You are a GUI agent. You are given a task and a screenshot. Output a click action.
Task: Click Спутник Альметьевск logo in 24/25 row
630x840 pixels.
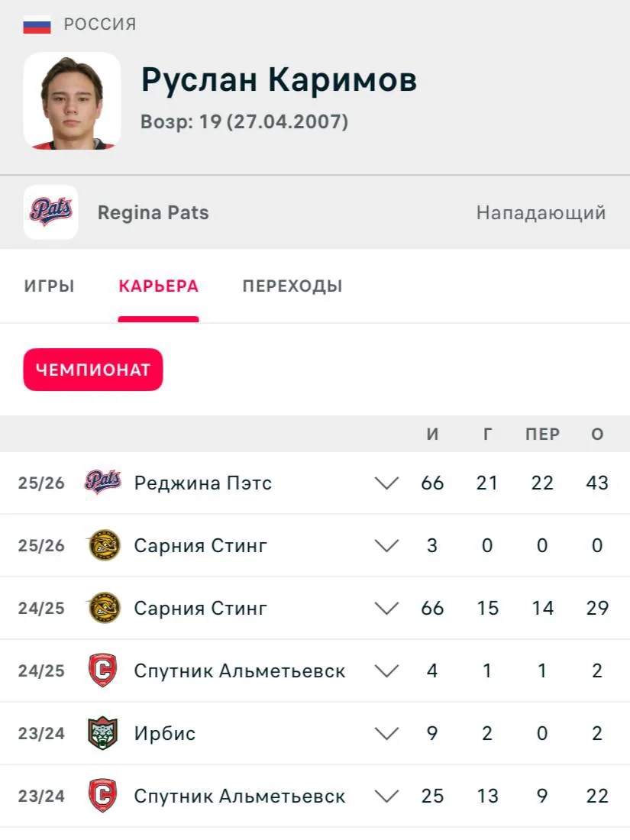click(103, 670)
